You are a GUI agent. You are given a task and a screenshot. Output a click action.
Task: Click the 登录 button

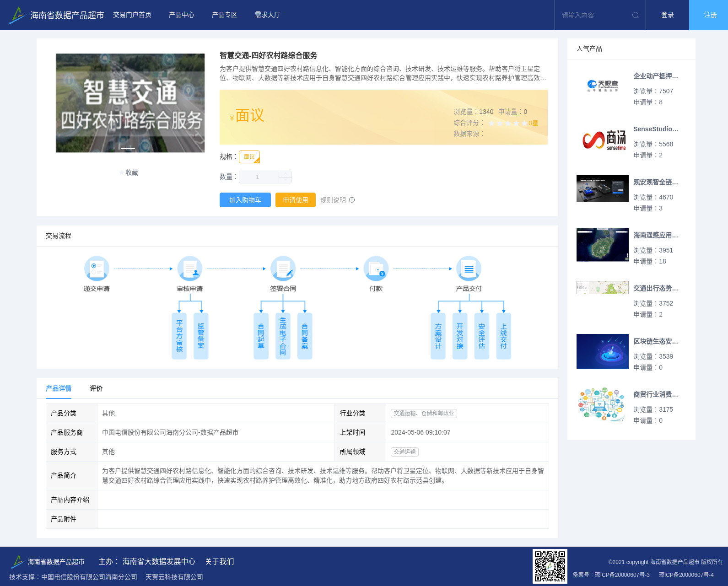coord(668,15)
